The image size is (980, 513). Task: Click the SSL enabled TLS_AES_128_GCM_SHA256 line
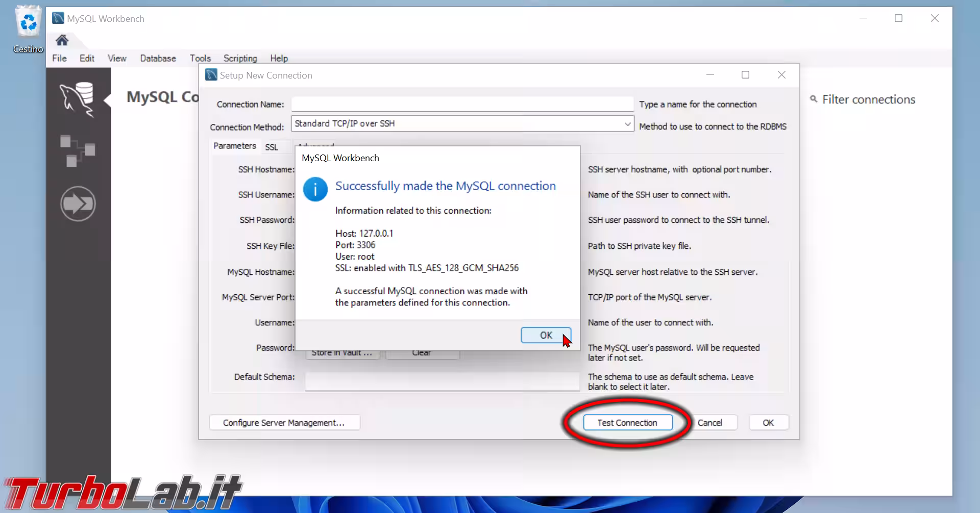pos(427,268)
